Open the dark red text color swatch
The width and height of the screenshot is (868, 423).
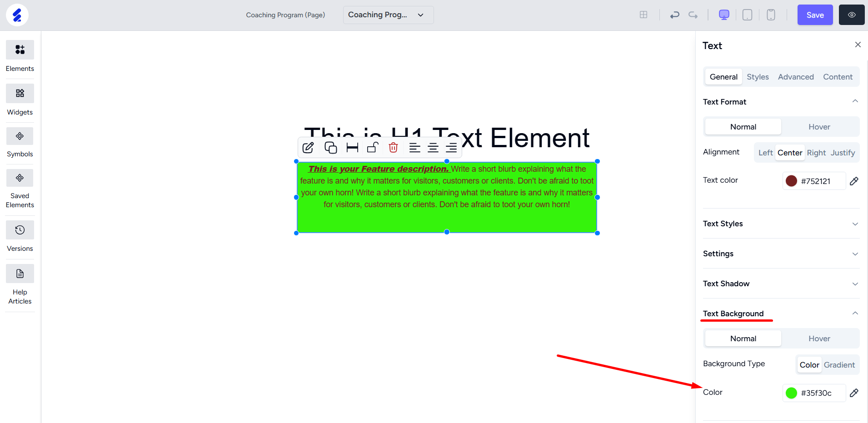point(791,181)
